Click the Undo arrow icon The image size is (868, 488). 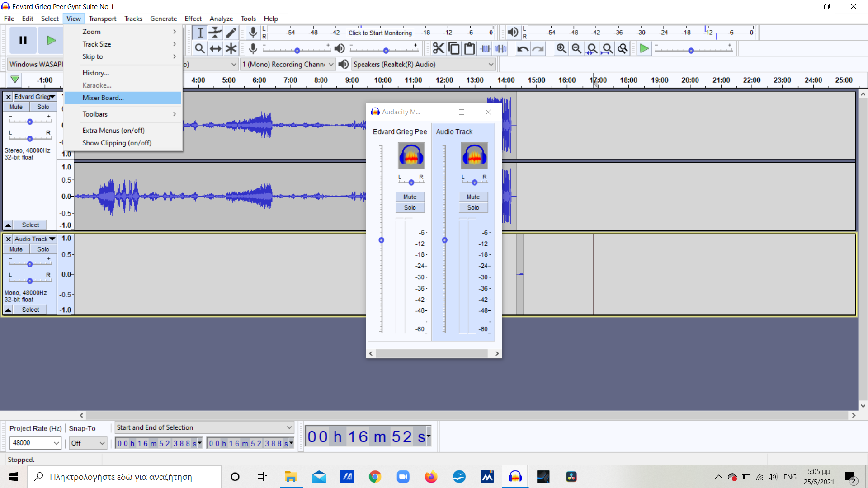tap(523, 48)
